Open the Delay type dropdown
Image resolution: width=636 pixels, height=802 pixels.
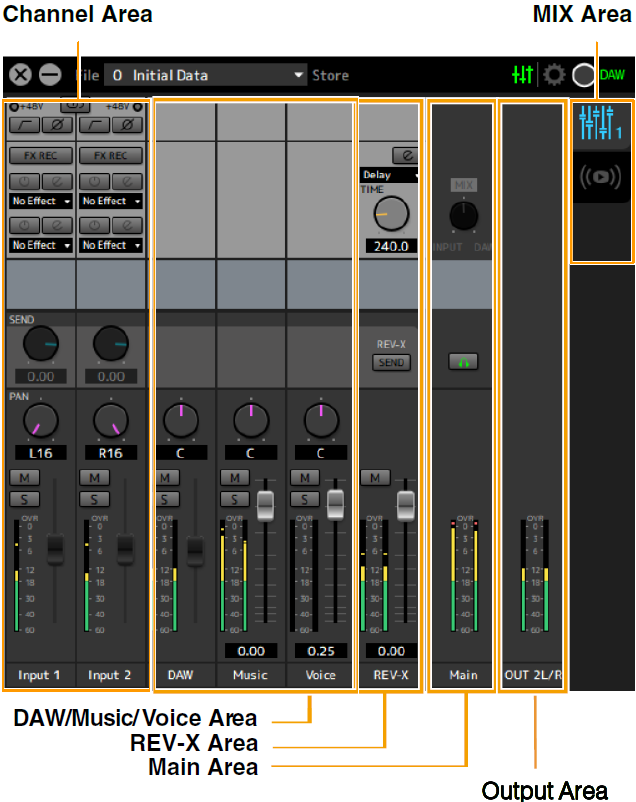(x=389, y=175)
